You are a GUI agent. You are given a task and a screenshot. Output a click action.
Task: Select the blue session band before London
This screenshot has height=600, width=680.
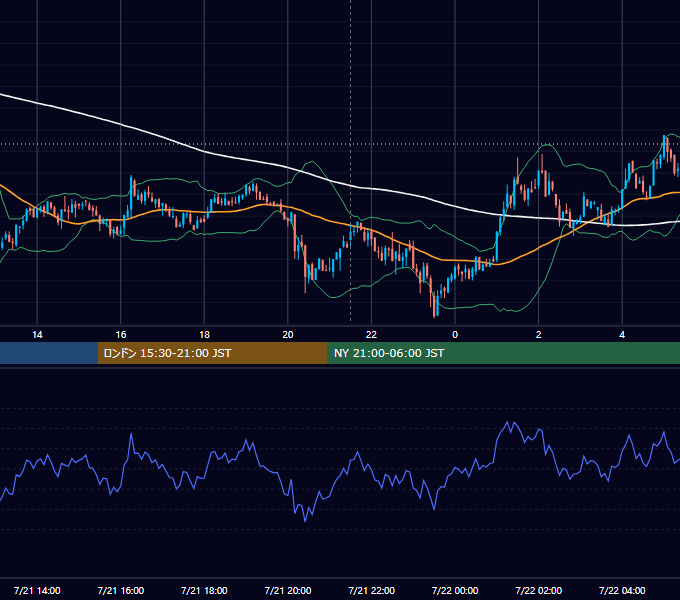[x=49, y=353]
